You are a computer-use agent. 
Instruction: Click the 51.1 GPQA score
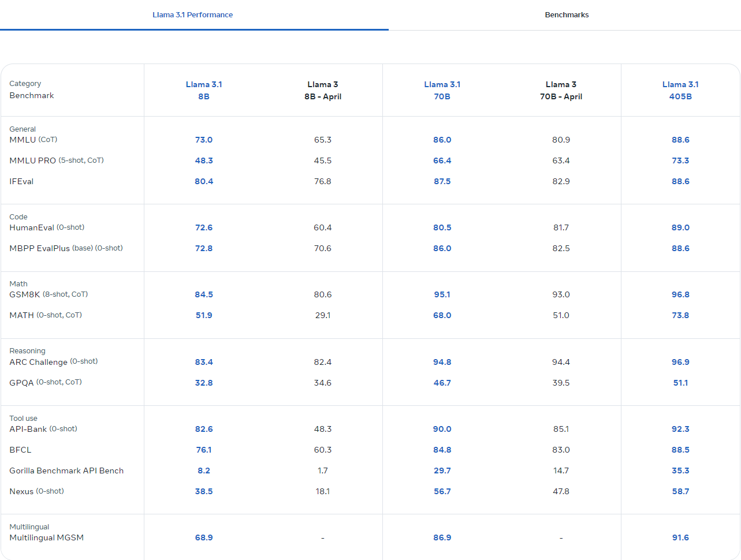point(680,383)
